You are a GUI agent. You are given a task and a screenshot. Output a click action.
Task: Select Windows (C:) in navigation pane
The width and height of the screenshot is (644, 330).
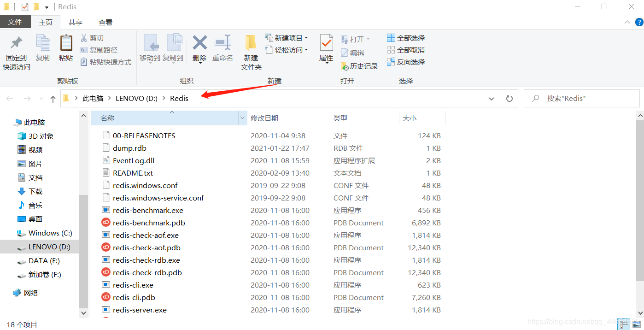(50, 233)
